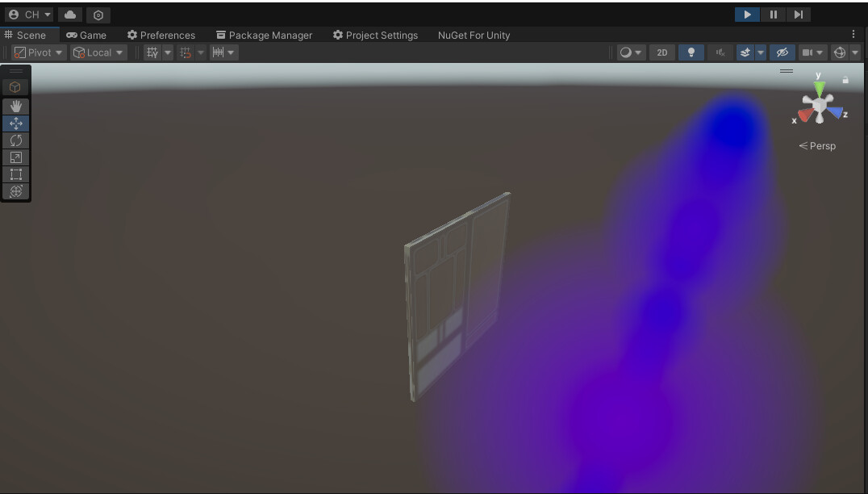The image size is (868, 494).
Task: Open the Pivot handle position dropdown
Action: coord(36,52)
